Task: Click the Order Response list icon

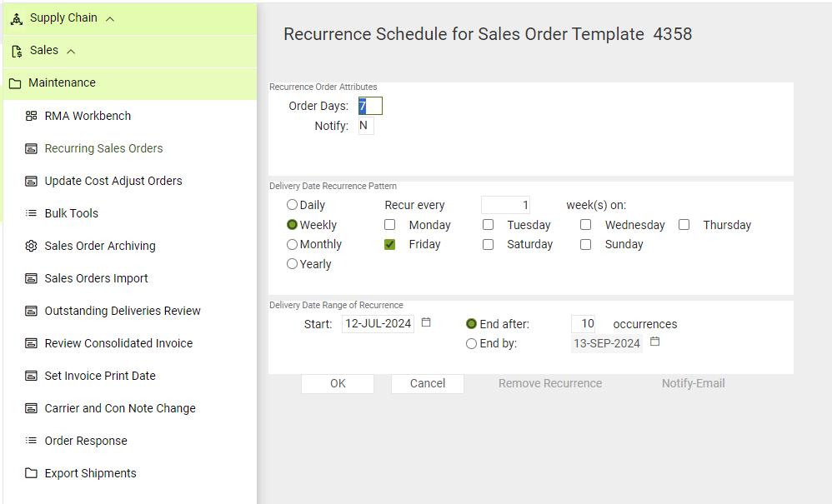Action: click(31, 441)
